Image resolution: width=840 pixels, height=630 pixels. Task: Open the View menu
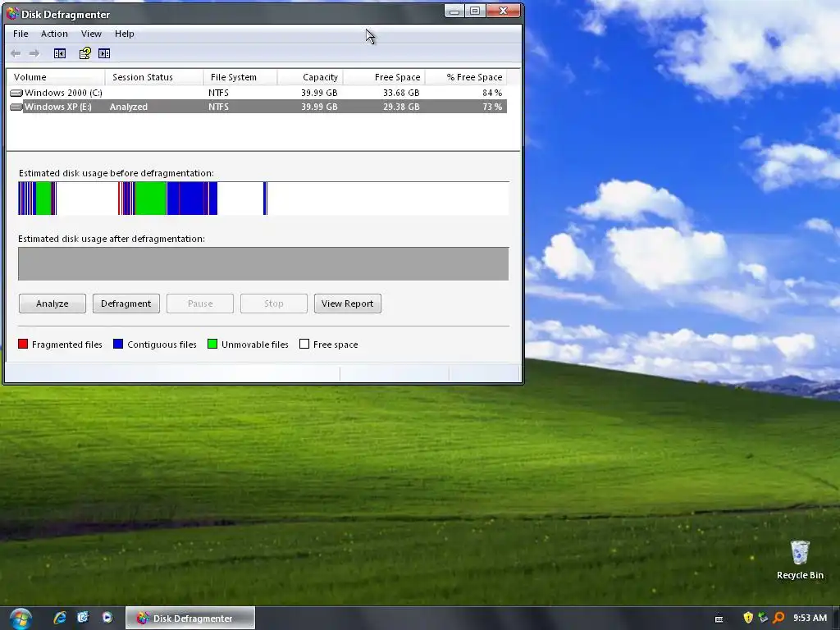click(91, 34)
